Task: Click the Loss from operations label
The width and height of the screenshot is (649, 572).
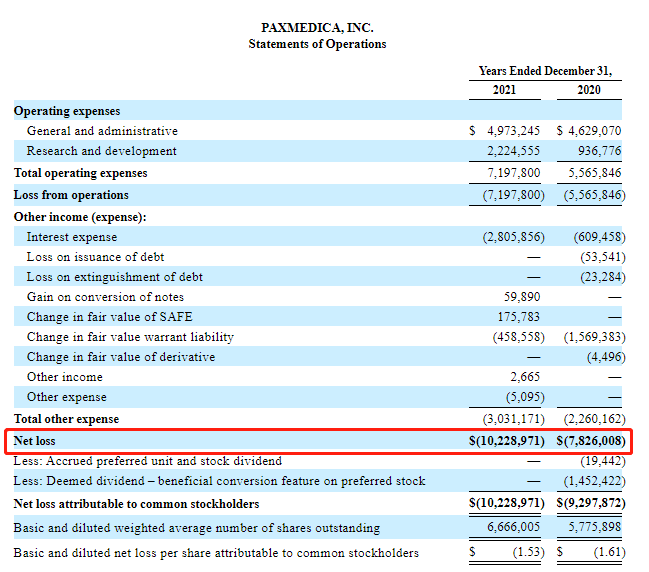Action: [71, 195]
